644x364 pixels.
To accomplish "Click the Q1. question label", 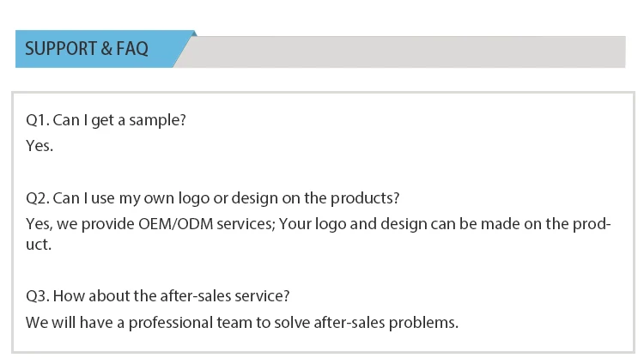I will tap(37, 120).
